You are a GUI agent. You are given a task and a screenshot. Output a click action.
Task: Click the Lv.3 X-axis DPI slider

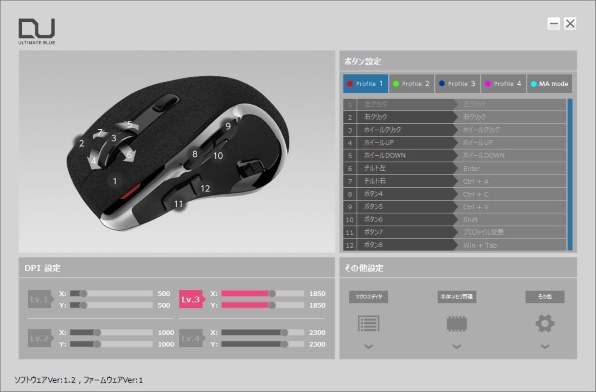tap(263, 294)
